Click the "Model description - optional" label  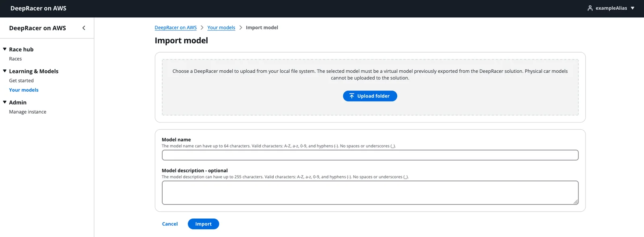pyautogui.click(x=194, y=171)
